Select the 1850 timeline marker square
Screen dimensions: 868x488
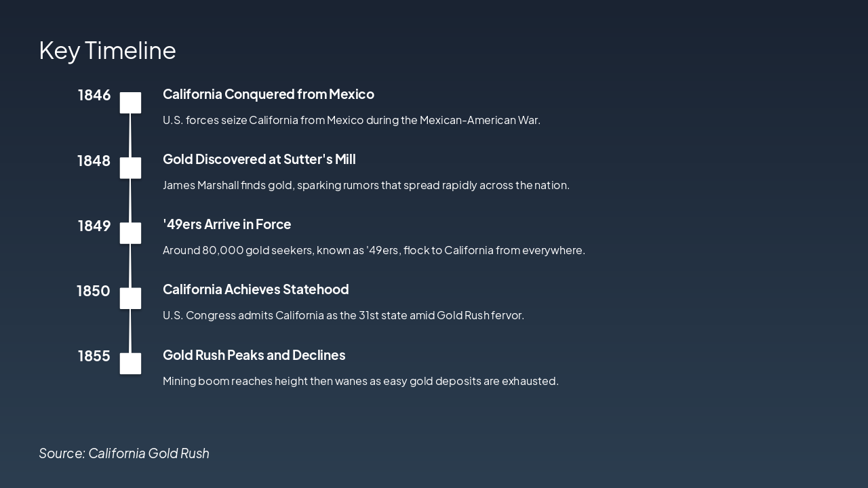[x=130, y=298]
